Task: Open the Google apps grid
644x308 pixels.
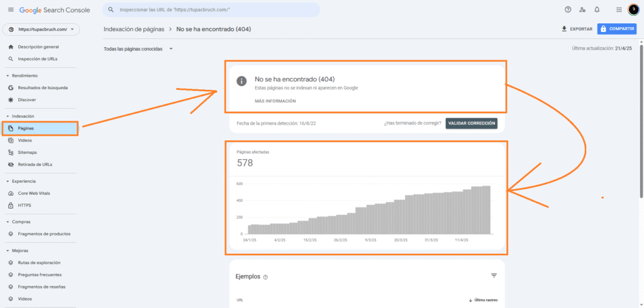Action: [x=619, y=9]
